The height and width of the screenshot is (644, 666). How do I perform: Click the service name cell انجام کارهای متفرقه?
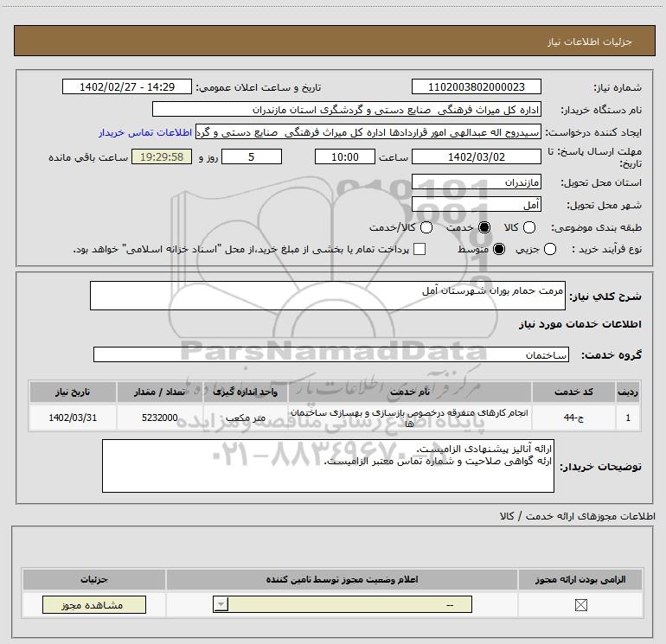coord(410,418)
